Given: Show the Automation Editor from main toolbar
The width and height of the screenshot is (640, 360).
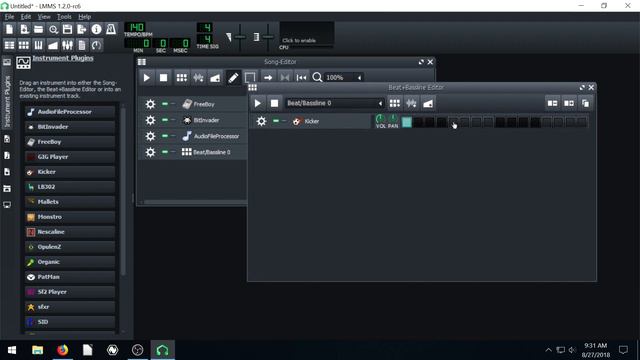Looking at the screenshot, I should 53,45.
